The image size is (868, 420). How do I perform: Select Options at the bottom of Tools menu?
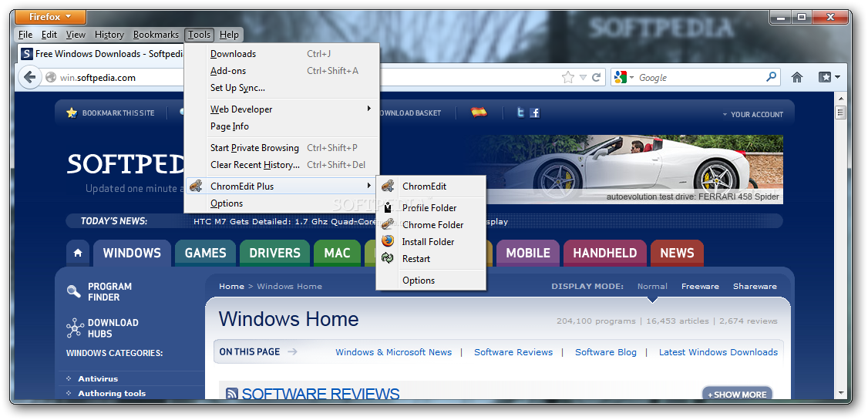282,203
